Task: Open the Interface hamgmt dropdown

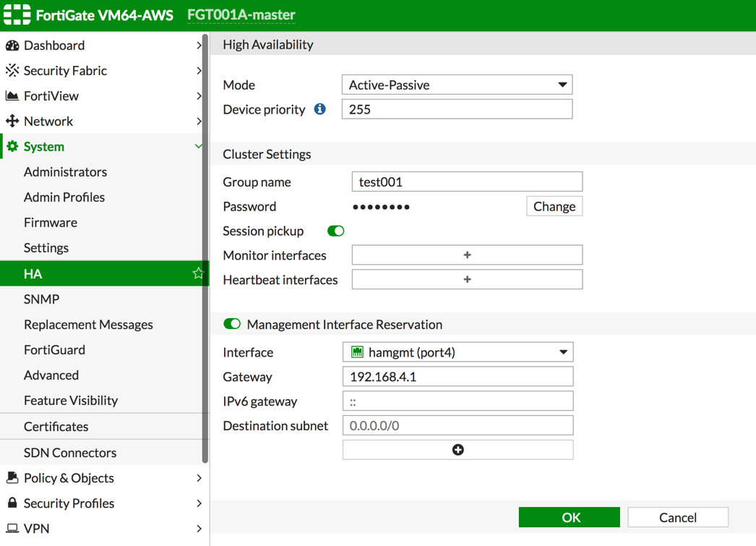Action: click(458, 352)
